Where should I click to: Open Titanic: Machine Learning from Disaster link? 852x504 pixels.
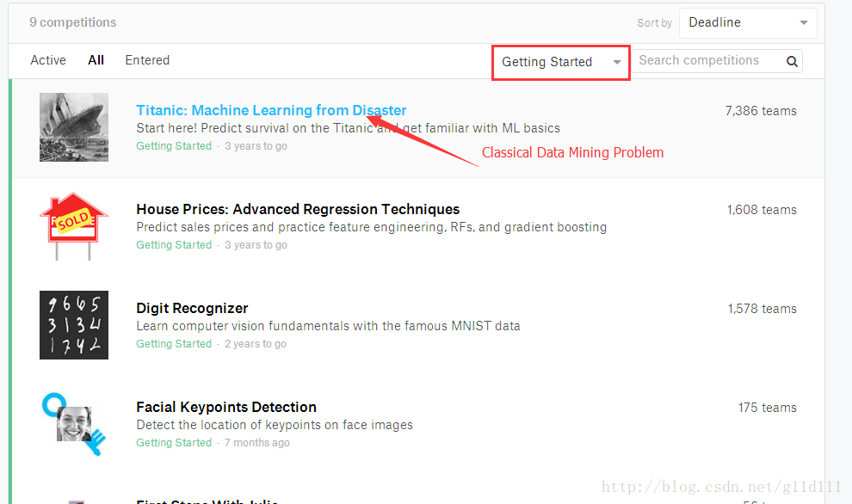click(x=271, y=110)
